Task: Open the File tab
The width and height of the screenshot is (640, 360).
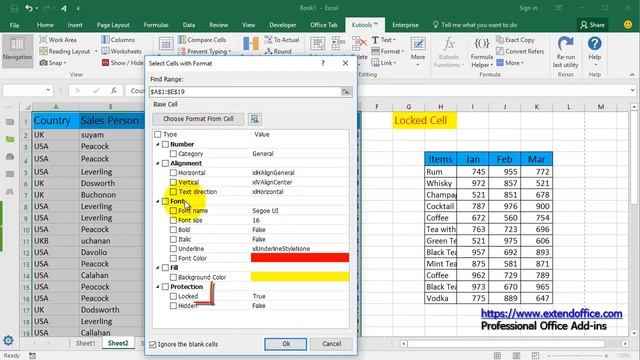Action: click(x=14, y=25)
